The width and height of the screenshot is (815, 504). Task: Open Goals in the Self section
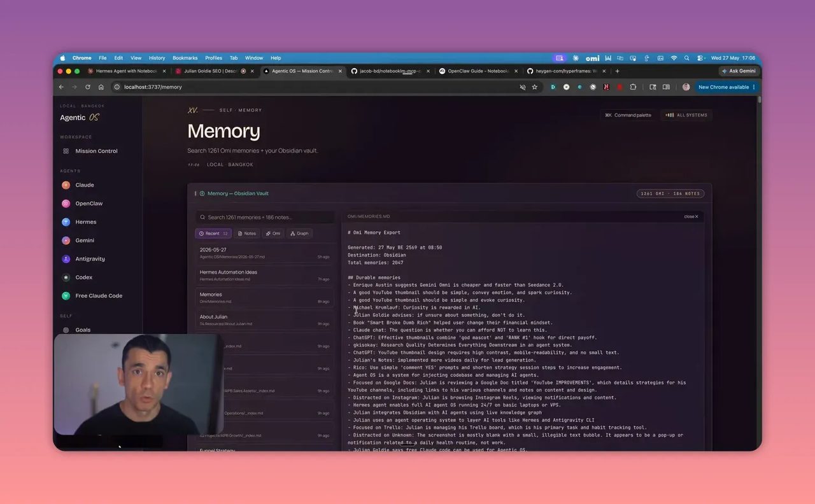pyautogui.click(x=76, y=330)
